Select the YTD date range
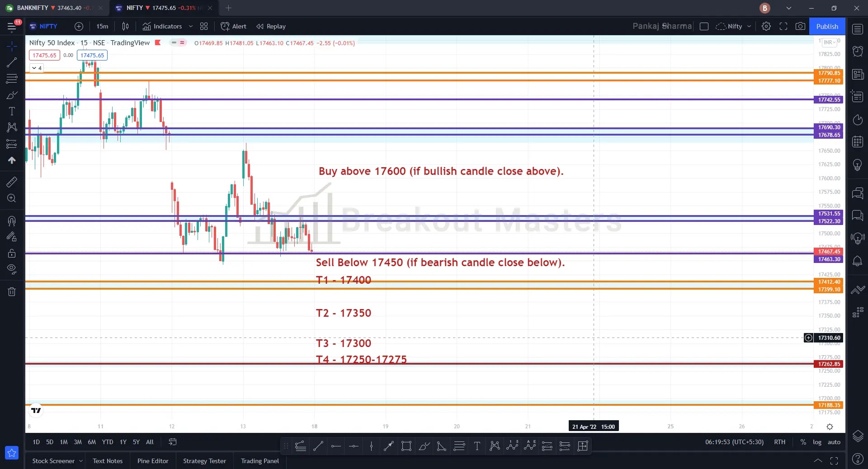Image resolution: width=868 pixels, height=469 pixels. 108,442
